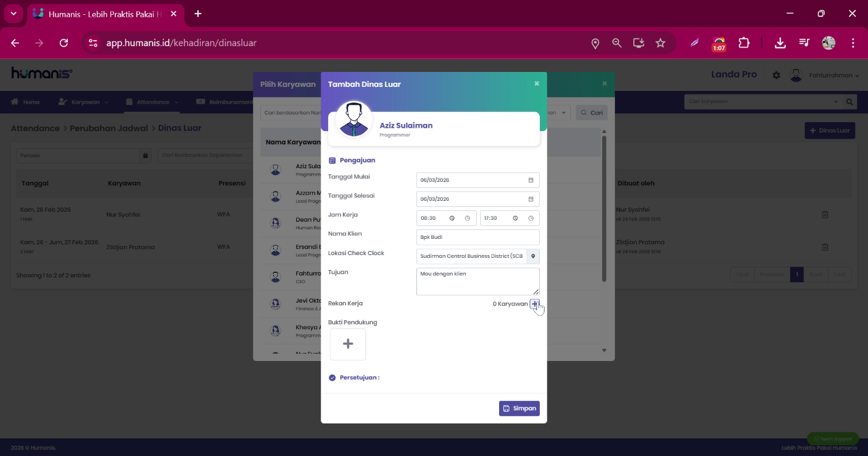This screenshot has height=456, width=868.
Task: Click the header search magnifier icon
Action: point(850,102)
